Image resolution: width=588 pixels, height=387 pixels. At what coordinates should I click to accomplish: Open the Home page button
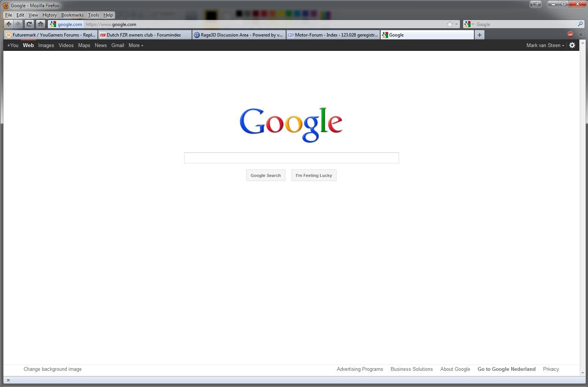click(41, 24)
